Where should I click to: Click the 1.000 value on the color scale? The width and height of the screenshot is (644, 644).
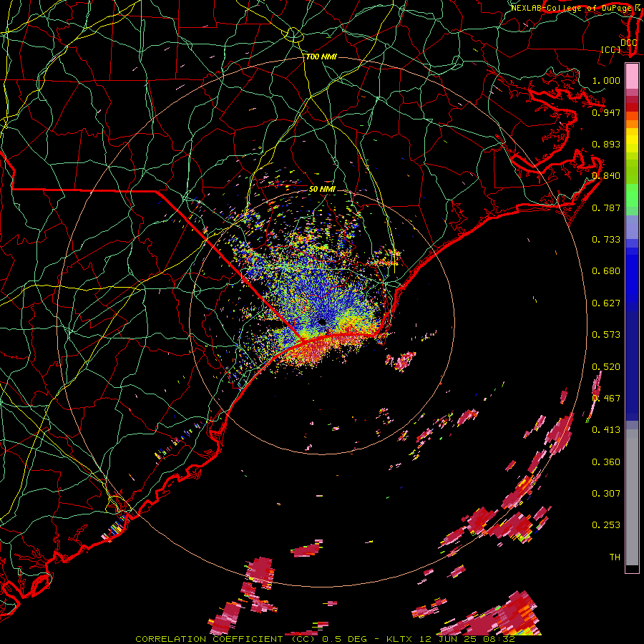pos(606,80)
